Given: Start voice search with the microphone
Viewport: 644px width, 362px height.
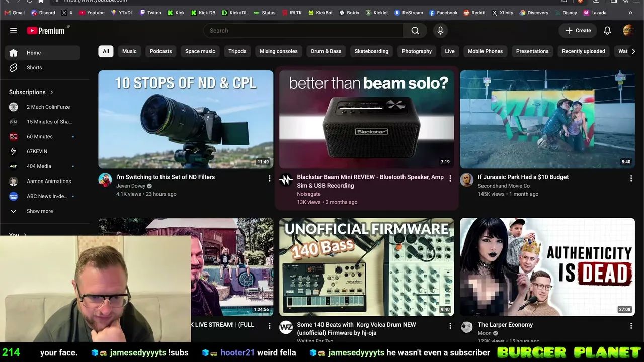Looking at the screenshot, I should point(440,31).
